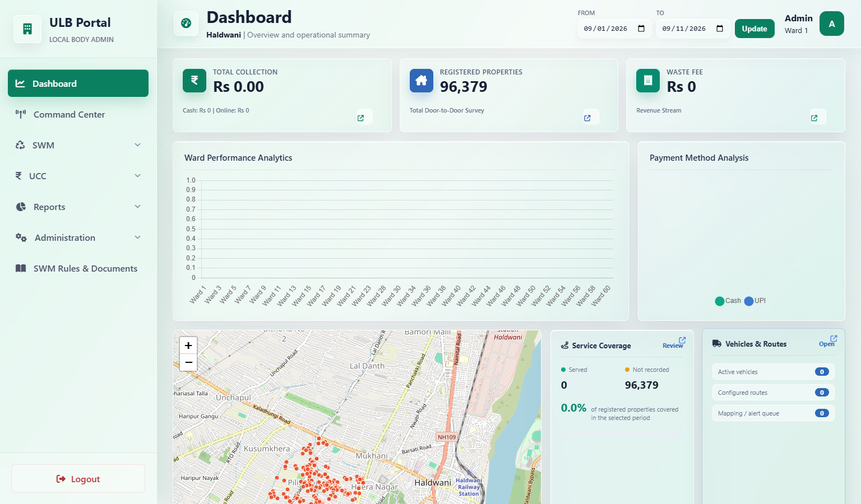Click the dashboard gauge icon beside the title
The width and height of the screenshot is (861, 504).
(x=186, y=23)
